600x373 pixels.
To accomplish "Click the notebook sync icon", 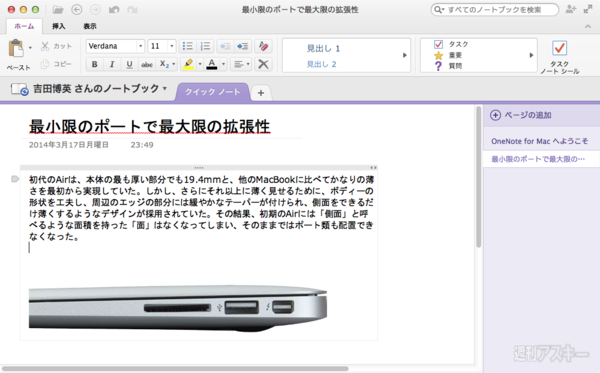I will click(x=20, y=89).
